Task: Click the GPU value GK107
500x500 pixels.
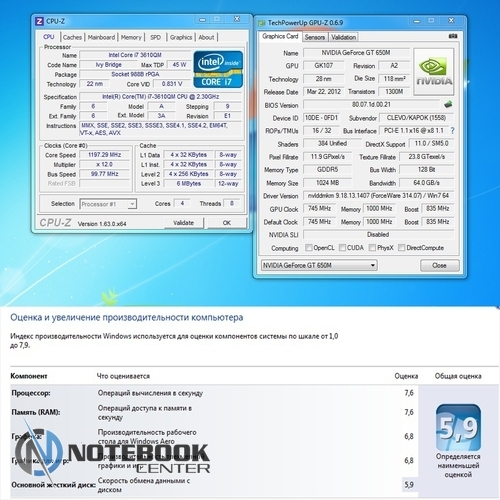Action: [x=323, y=66]
